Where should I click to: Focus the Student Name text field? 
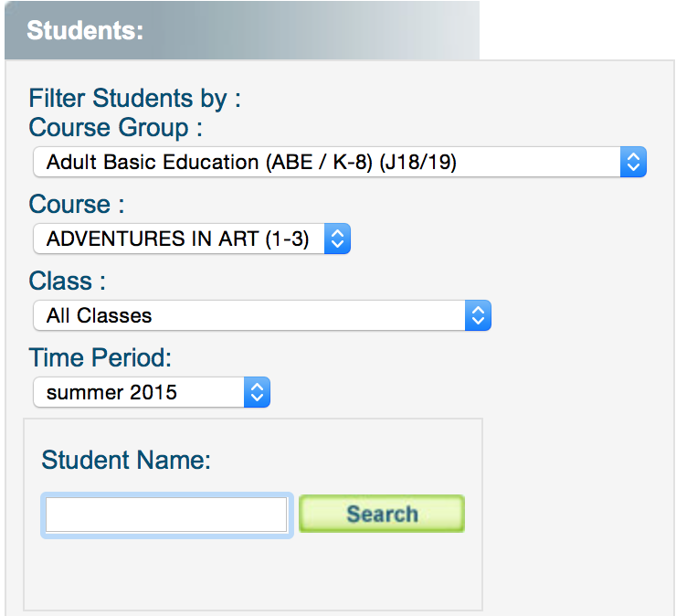[x=167, y=515]
